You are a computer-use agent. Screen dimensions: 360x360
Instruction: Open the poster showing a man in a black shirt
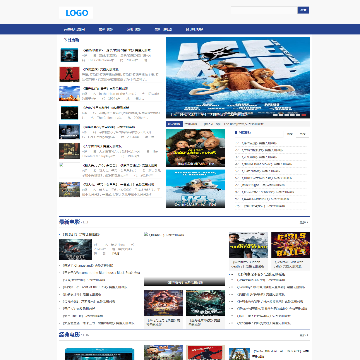point(248,245)
